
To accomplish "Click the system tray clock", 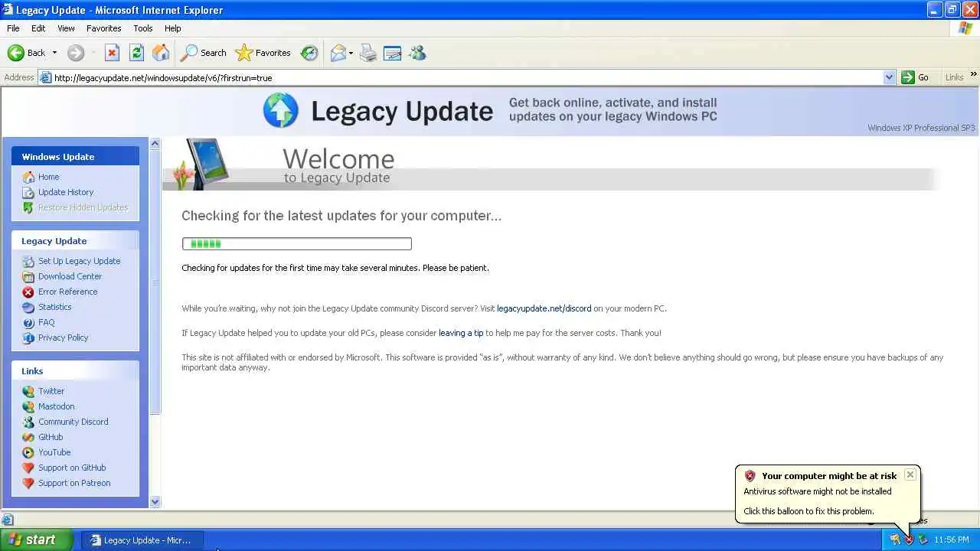I will [952, 540].
